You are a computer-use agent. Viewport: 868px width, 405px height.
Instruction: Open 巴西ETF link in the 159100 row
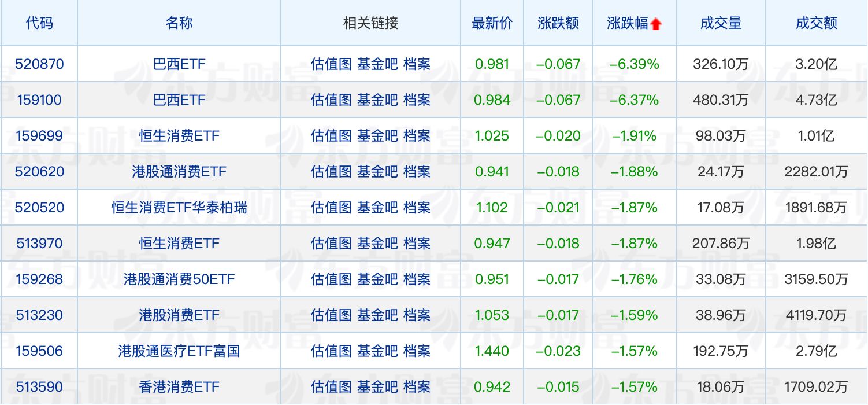[179, 100]
